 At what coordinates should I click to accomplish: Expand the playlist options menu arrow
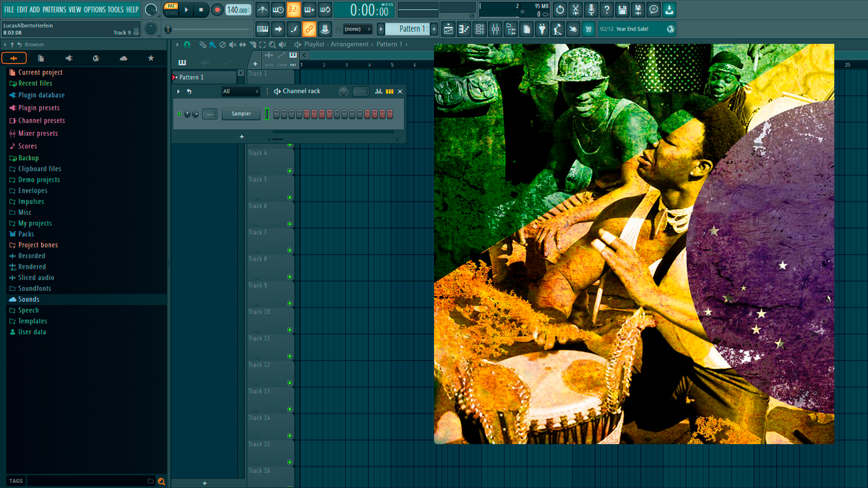pos(177,44)
